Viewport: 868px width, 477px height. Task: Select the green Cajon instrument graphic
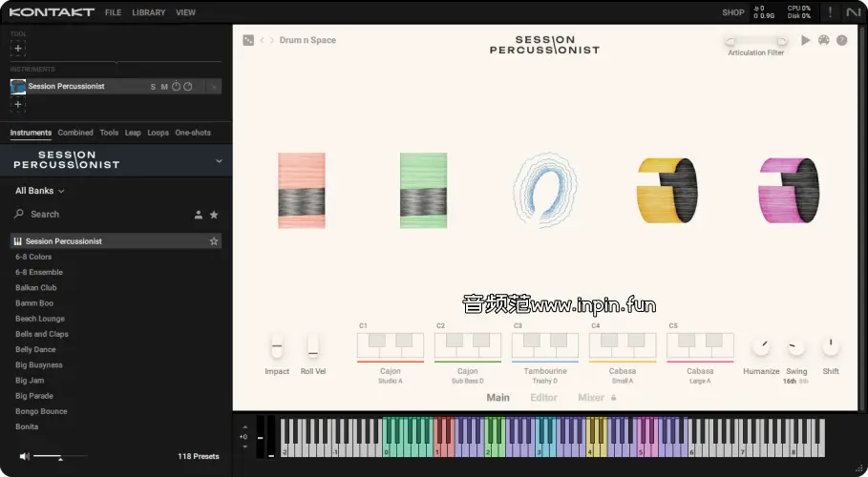[x=423, y=191]
